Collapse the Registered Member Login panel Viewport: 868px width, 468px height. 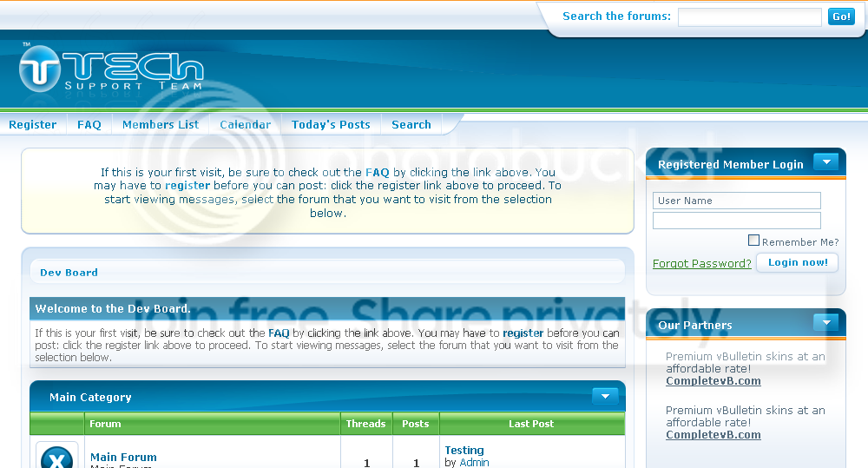click(x=826, y=162)
